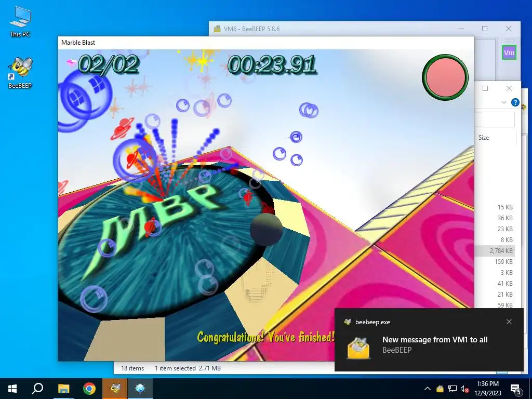Select the 23 KB file row
Image resolution: width=532 pixels, height=399 pixels.
pos(495,229)
